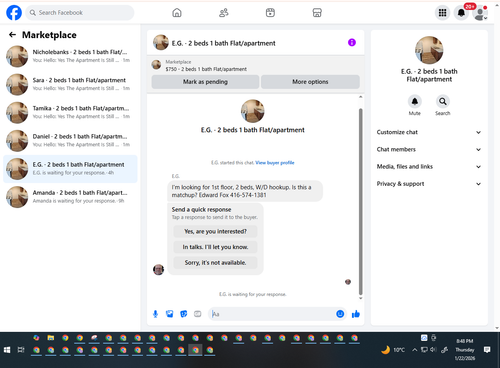Open the Daniel apartment conversation

pos(70,141)
